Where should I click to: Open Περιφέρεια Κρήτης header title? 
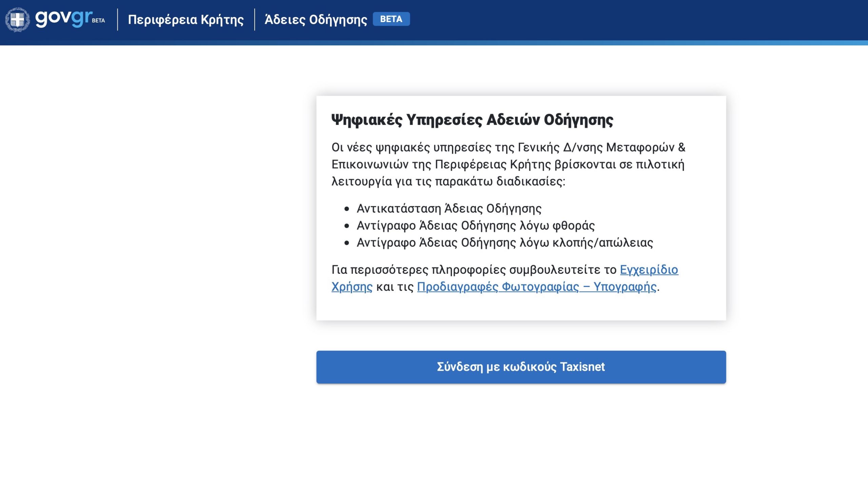185,20
